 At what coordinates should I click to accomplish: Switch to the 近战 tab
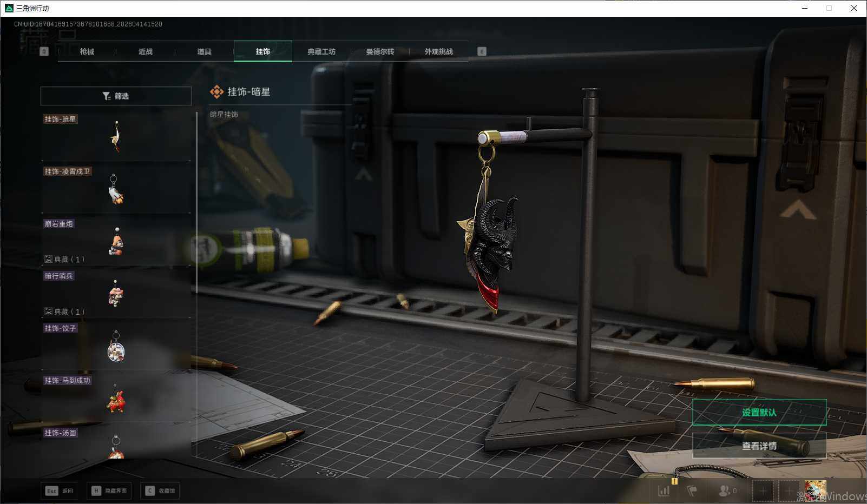[x=146, y=51]
